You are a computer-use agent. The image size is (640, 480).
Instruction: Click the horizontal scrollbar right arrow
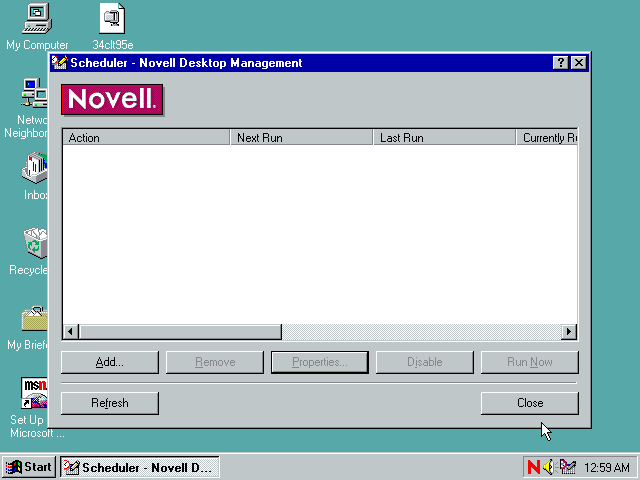(569, 331)
